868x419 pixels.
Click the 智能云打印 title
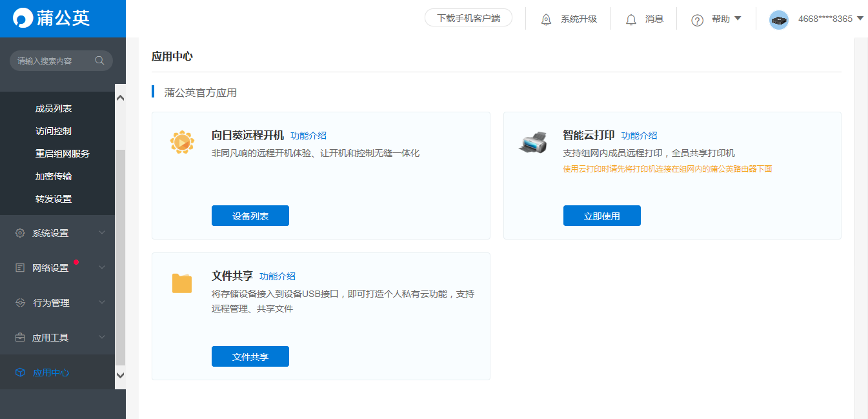pyautogui.click(x=589, y=135)
